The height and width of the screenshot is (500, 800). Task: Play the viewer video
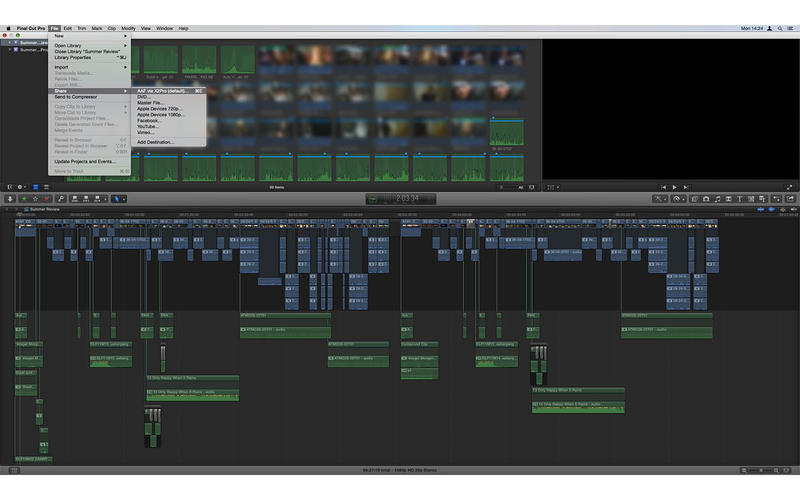tap(674, 187)
